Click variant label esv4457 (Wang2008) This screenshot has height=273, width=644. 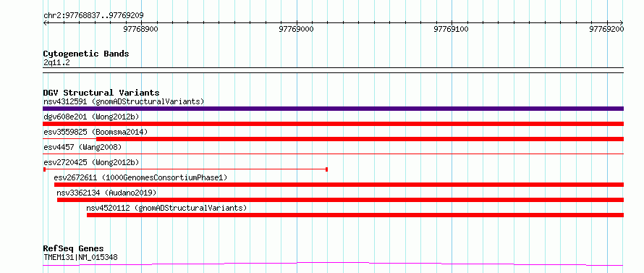tap(82, 147)
